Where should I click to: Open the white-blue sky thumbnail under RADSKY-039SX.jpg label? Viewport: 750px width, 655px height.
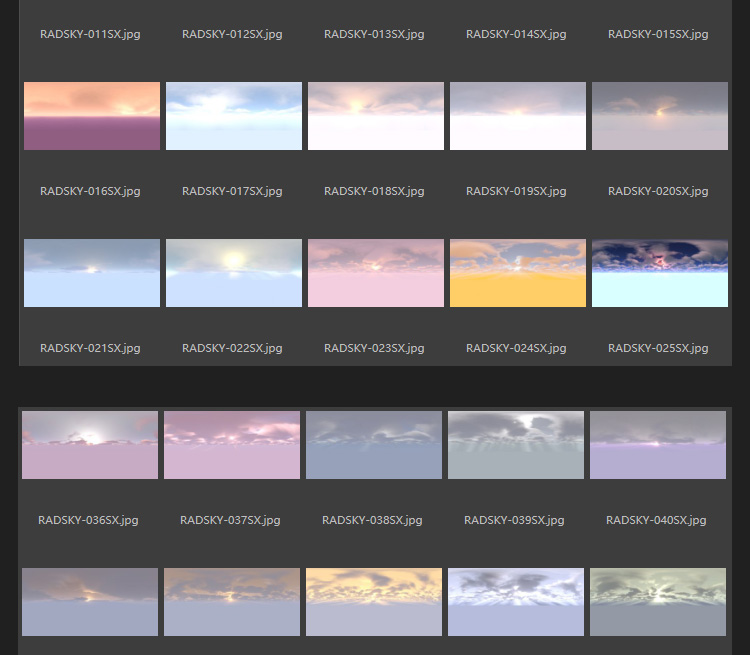(x=516, y=602)
